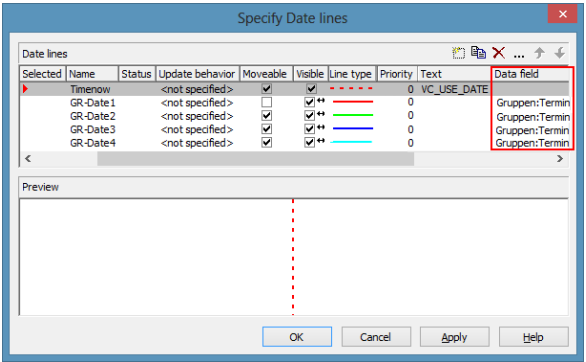Select the GR-Date4 name cell

[x=93, y=143]
